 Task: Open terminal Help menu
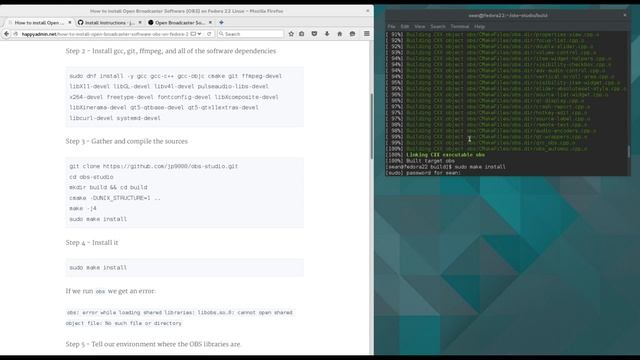pos(480,26)
